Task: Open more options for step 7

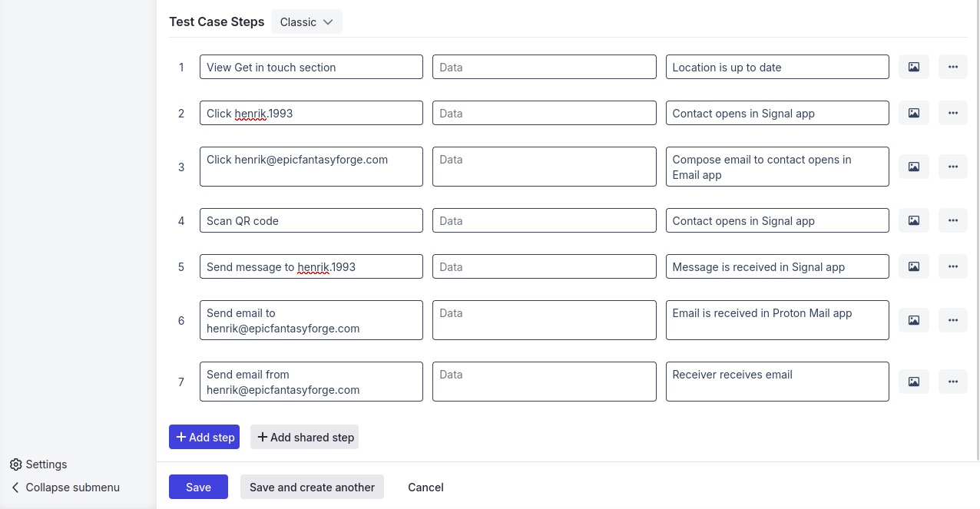Action: (953, 382)
